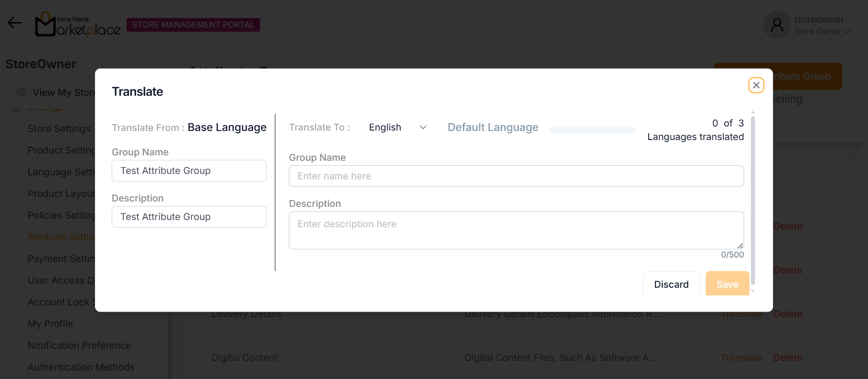The height and width of the screenshot is (379, 868).
Task: Click the Discard button
Action: [x=671, y=284]
